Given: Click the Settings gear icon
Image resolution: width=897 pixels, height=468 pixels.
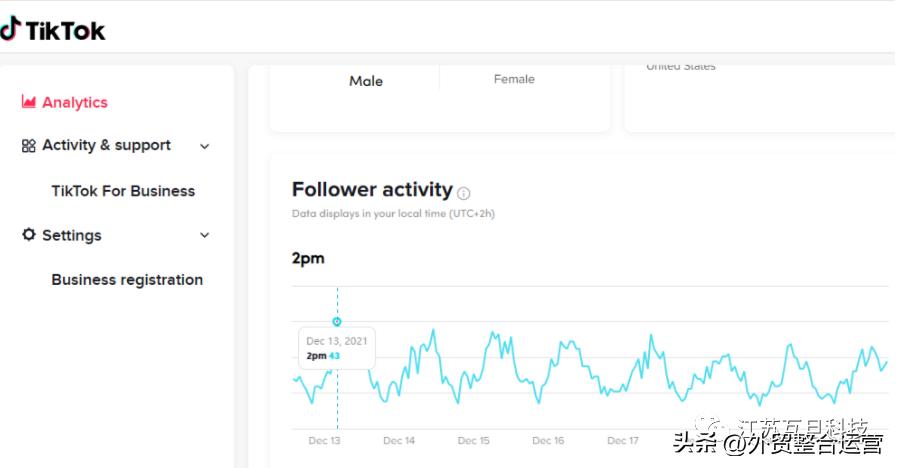Looking at the screenshot, I should (x=28, y=235).
